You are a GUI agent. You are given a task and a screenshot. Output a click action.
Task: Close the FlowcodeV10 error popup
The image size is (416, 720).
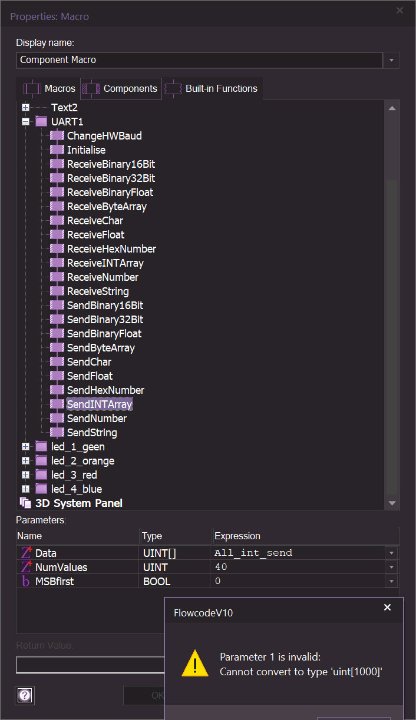(387, 608)
